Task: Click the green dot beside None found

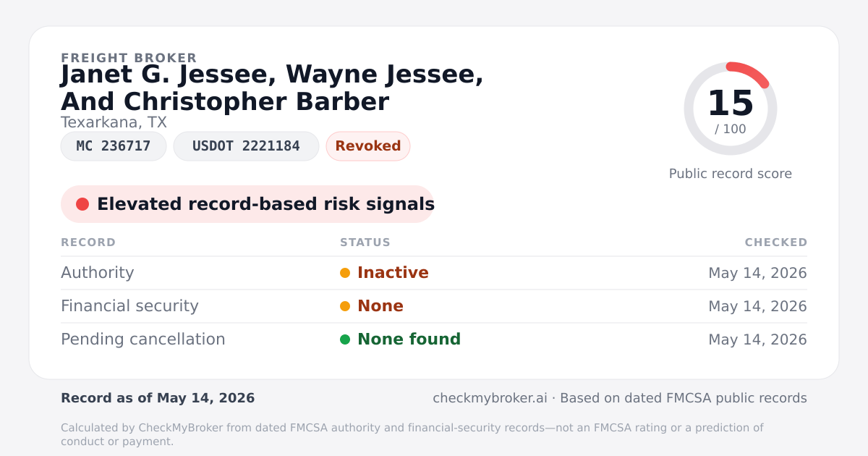Action: click(x=345, y=339)
